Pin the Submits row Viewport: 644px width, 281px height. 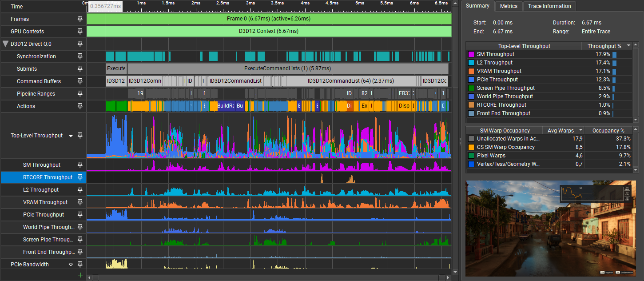80,69
